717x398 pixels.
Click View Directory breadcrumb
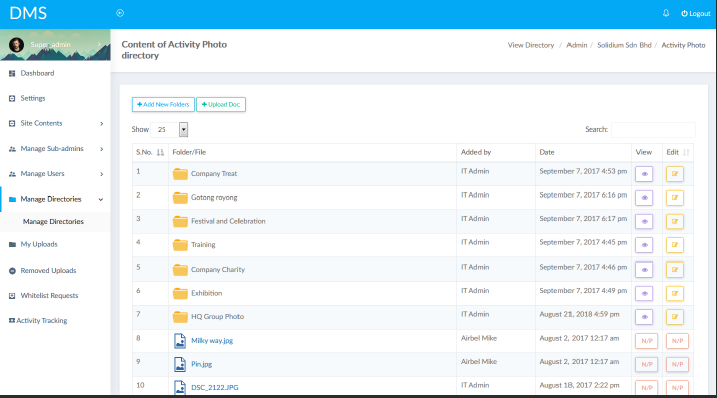[530, 45]
